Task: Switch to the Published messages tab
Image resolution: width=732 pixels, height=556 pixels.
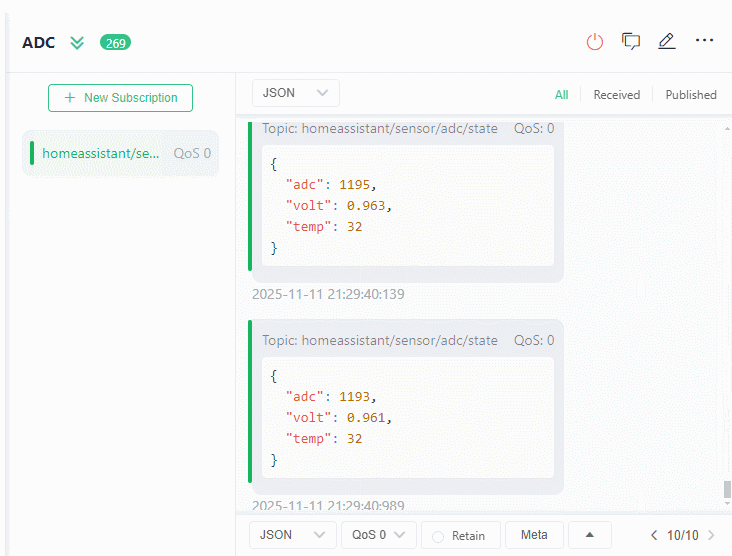Action: pos(690,95)
